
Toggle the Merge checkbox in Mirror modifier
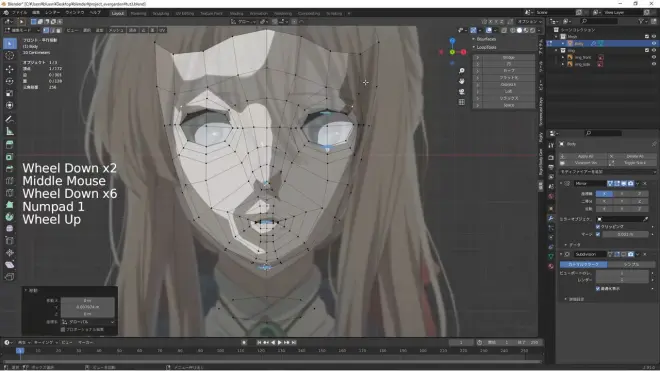(598, 234)
